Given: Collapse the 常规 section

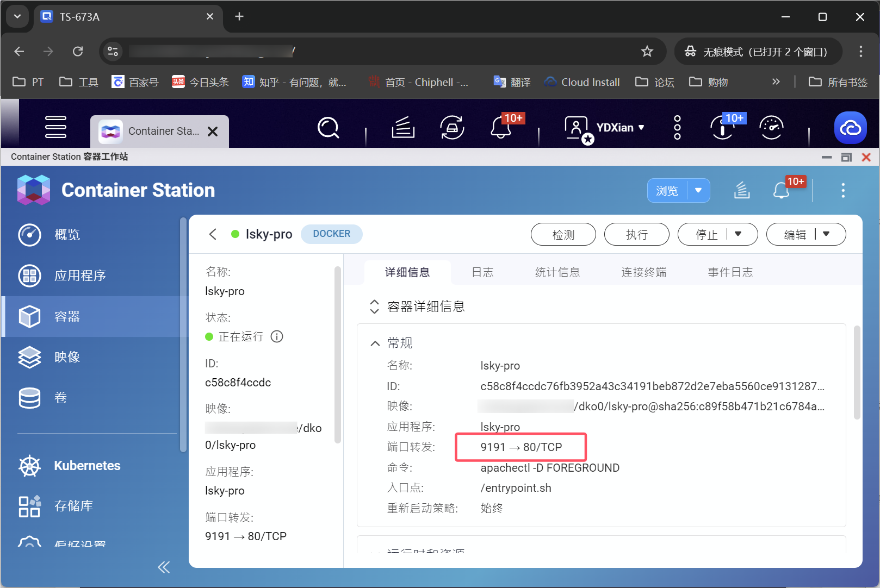Looking at the screenshot, I should pos(375,343).
